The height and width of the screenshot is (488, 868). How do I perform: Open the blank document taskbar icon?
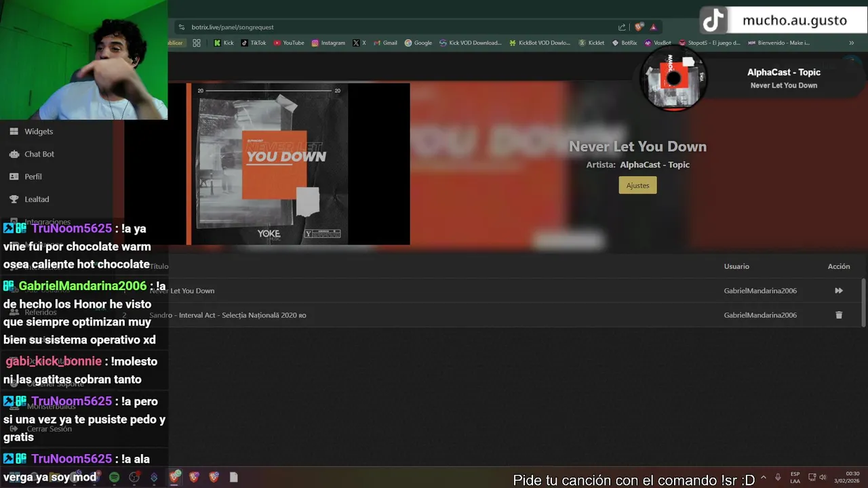tap(233, 477)
